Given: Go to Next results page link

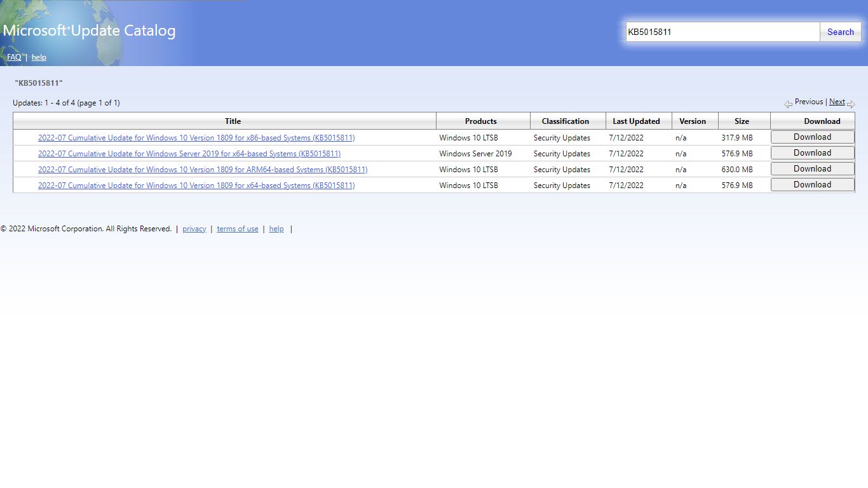Looking at the screenshot, I should tap(837, 102).
